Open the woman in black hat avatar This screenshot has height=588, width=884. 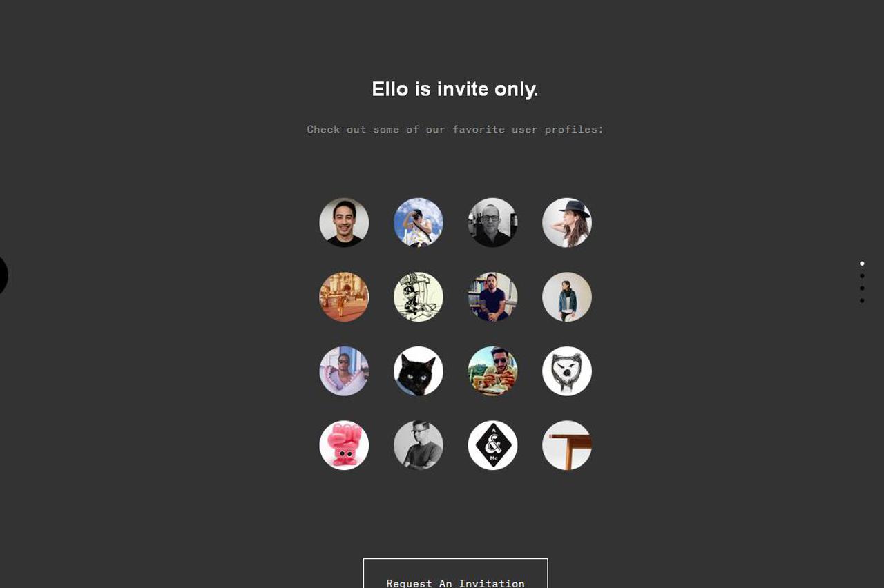click(567, 223)
